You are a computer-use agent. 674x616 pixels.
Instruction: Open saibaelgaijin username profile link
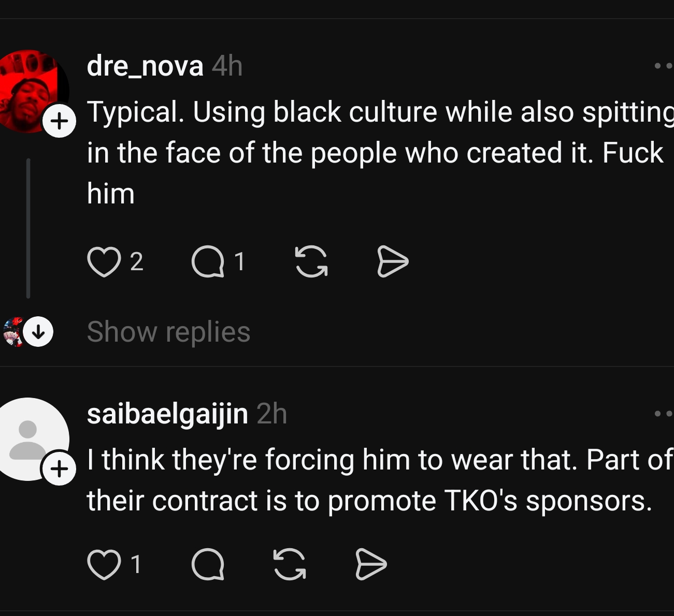167,414
